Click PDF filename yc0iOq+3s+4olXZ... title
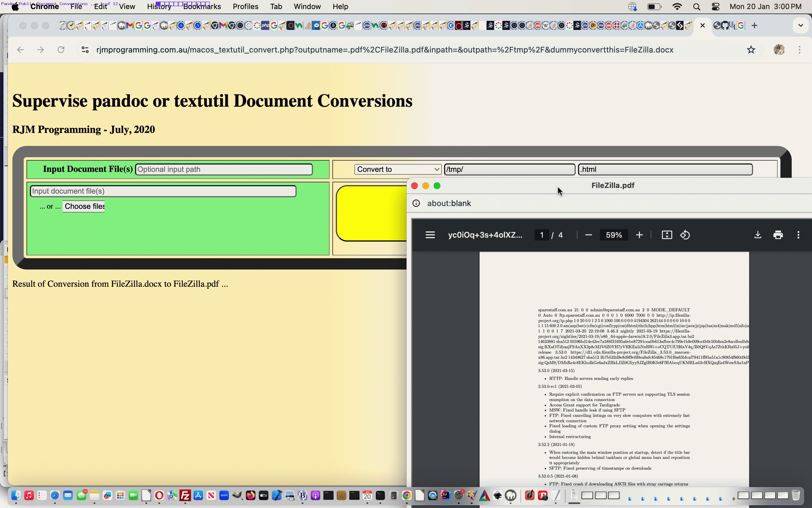812x508 pixels. pos(485,235)
